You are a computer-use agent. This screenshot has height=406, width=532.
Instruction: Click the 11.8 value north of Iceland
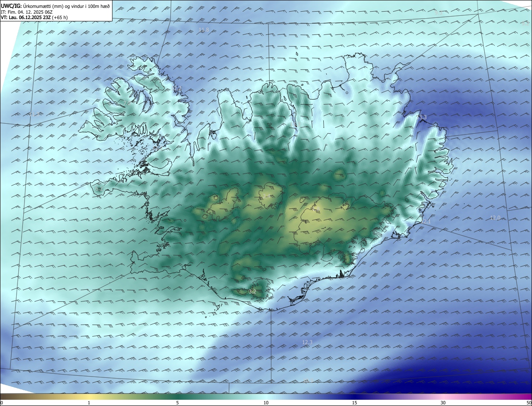point(204,29)
